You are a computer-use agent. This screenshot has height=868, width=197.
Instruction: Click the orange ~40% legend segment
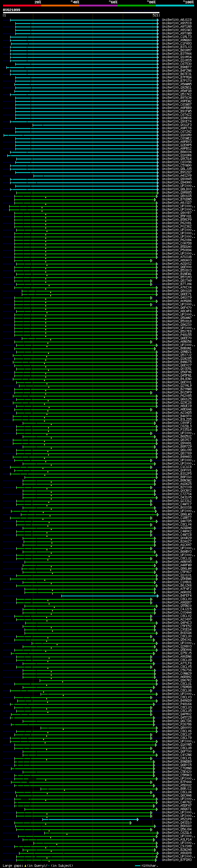click(60, 6)
